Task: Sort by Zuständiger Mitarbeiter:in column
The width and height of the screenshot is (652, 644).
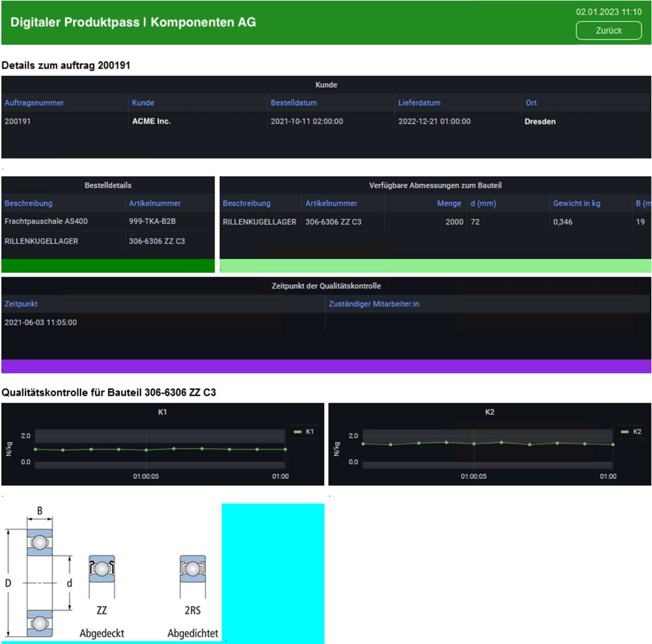Action: (374, 304)
